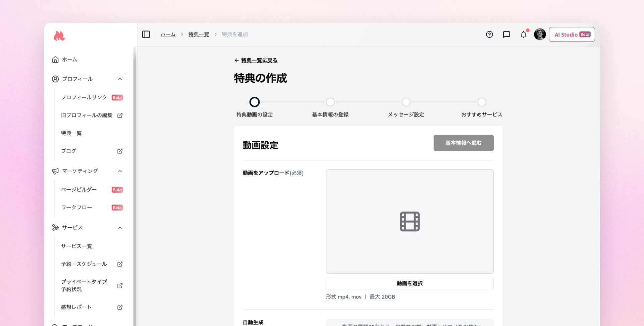
Task: Click the flame logo in sidebar
Action: (x=59, y=36)
